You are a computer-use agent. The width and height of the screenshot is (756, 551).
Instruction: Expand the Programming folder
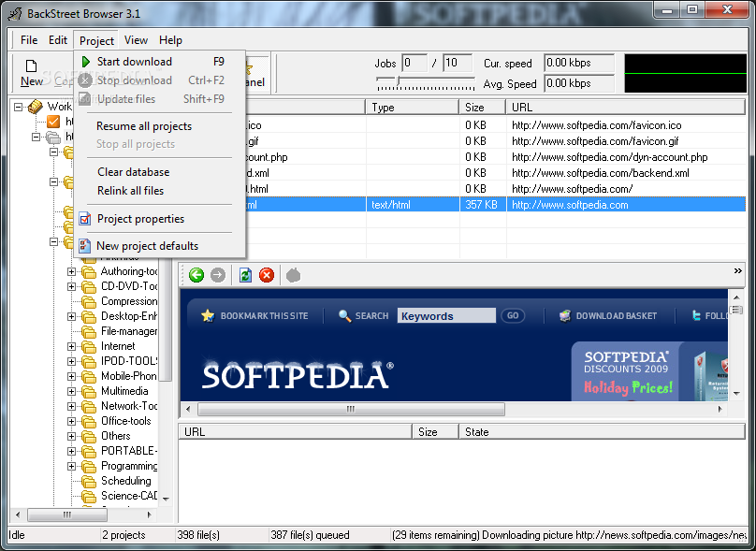point(71,466)
